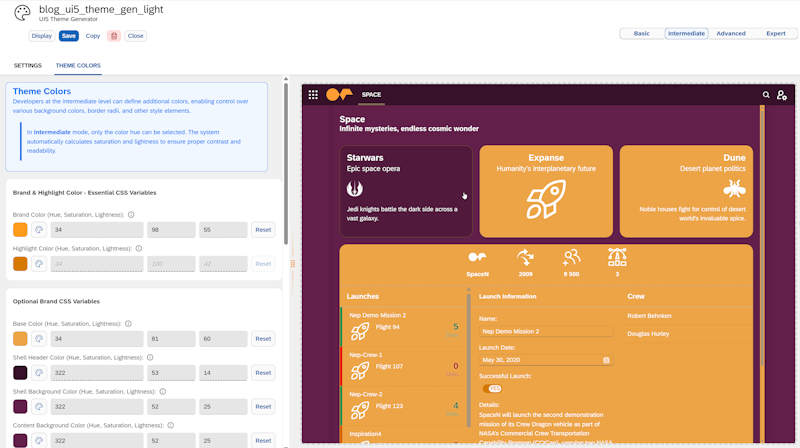
Task: Click the insect icon on Dune card
Action: (734, 188)
